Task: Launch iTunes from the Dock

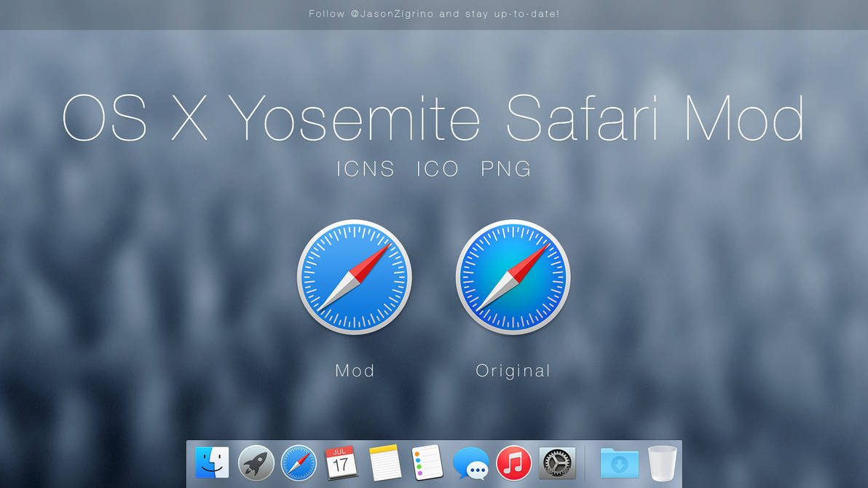Action: [x=513, y=463]
